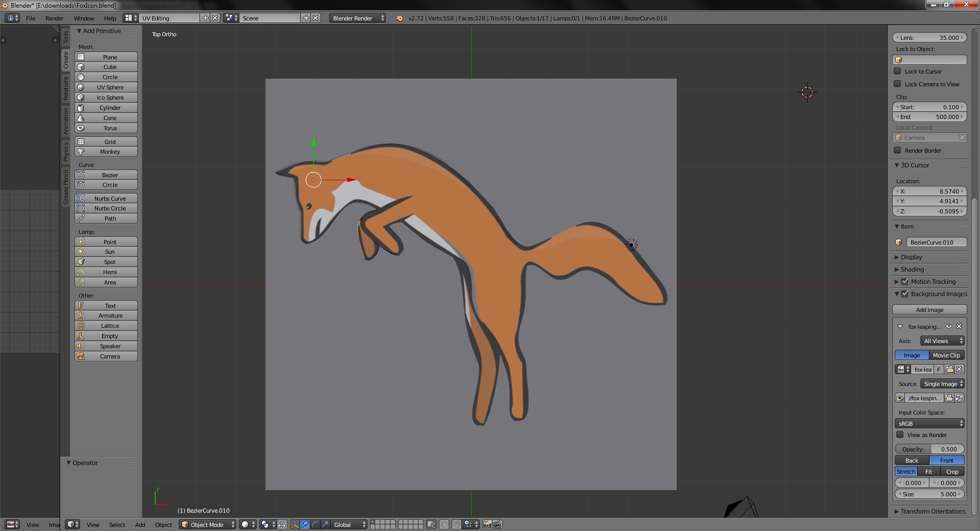Uncheck Background Images checkbox
The image size is (980, 531).
[x=904, y=294]
